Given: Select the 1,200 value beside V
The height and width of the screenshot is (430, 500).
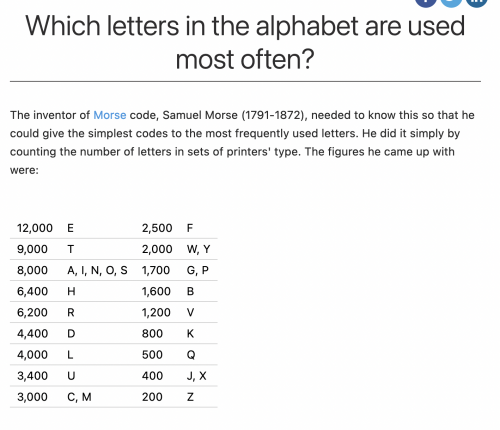Looking at the screenshot, I should (156, 313).
